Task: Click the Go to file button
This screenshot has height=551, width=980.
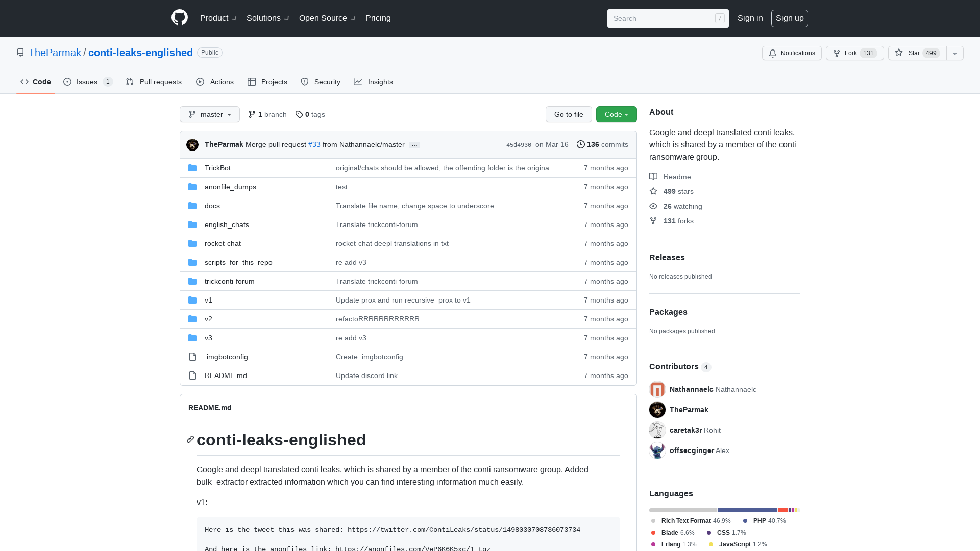Action: pyautogui.click(x=569, y=114)
